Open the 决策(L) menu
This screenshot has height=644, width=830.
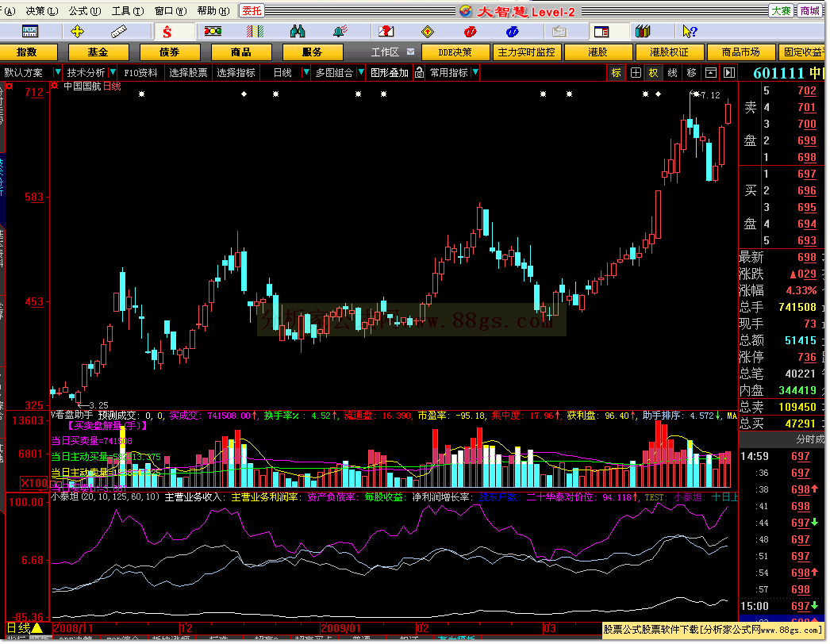(42, 10)
